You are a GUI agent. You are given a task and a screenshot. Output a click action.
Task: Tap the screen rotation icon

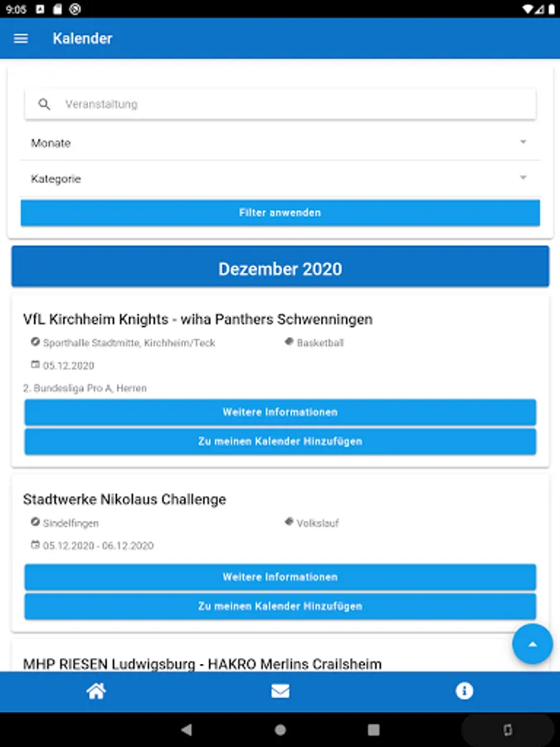[x=508, y=730]
